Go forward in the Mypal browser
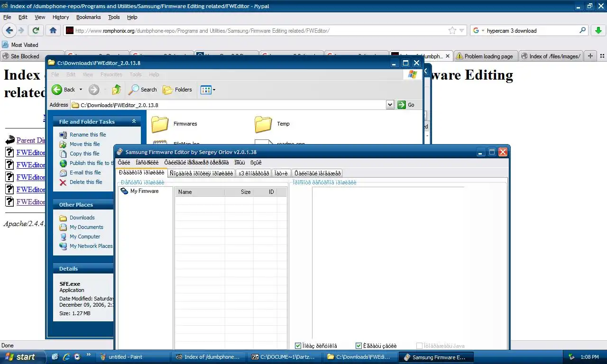Viewport: 607px width, 364px height. click(x=21, y=30)
